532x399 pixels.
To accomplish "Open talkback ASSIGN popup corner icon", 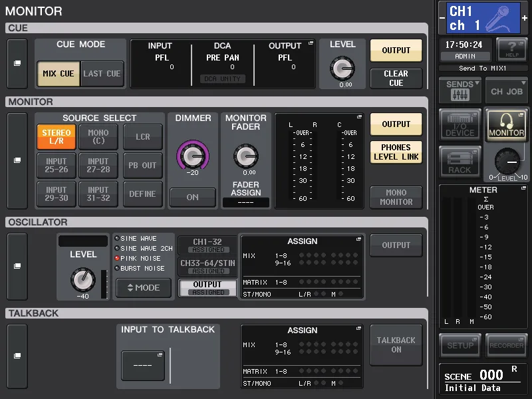I will (358, 328).
